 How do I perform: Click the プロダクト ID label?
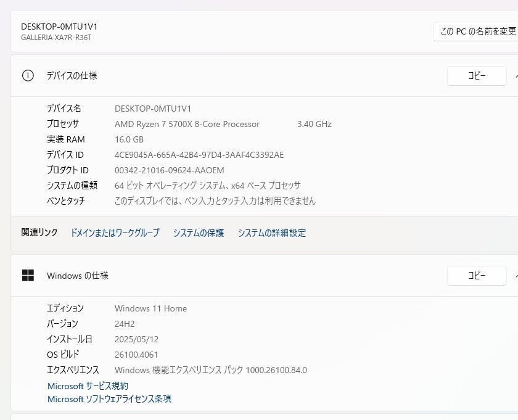point(68,170)
